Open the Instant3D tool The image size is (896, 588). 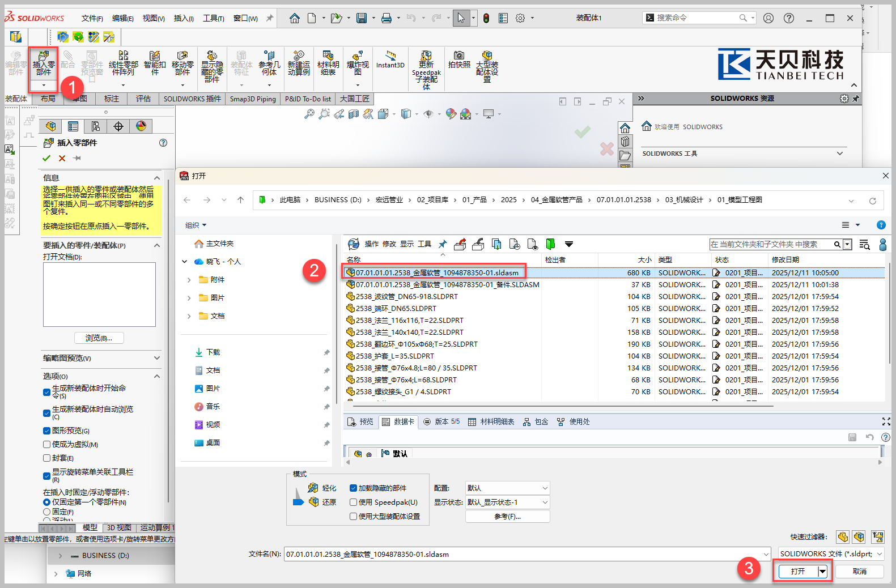[390, 59]
